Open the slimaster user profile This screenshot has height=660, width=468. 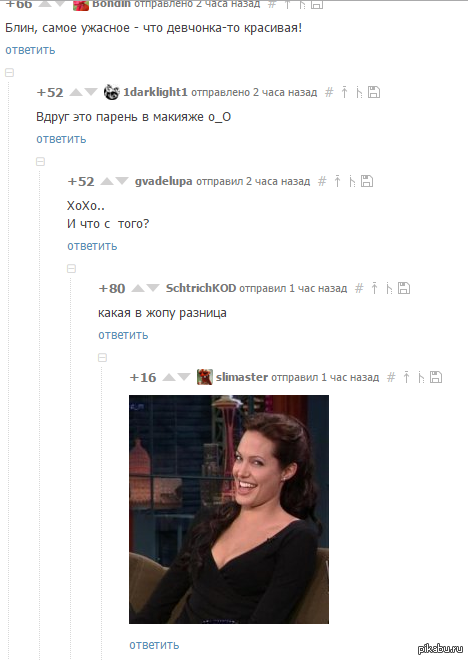coord(242,377)
